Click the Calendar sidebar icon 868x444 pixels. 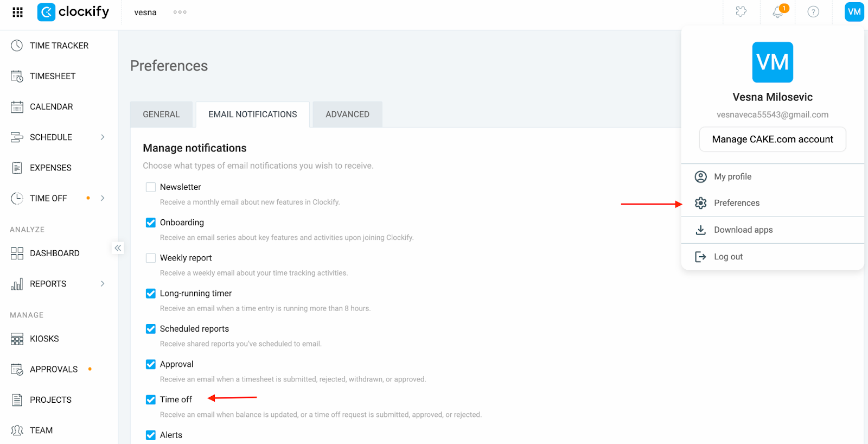tap(17, 106)
